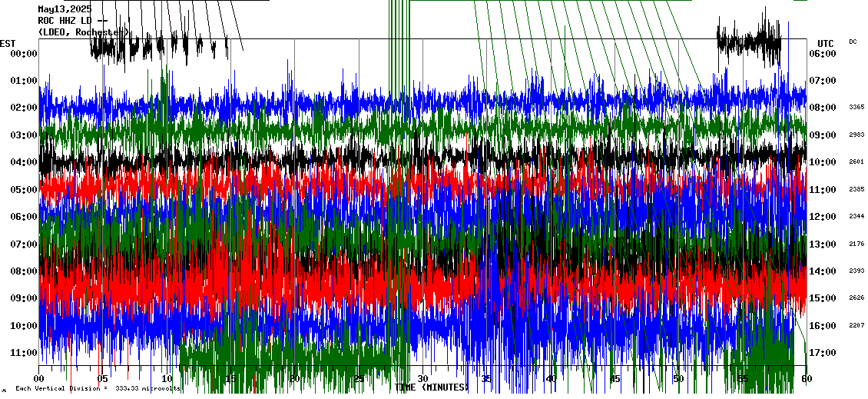Image resolution: width=868 pixels, height=399 pixels.
Task: Click the UTC axis header
Action: (x=826, y=43)
